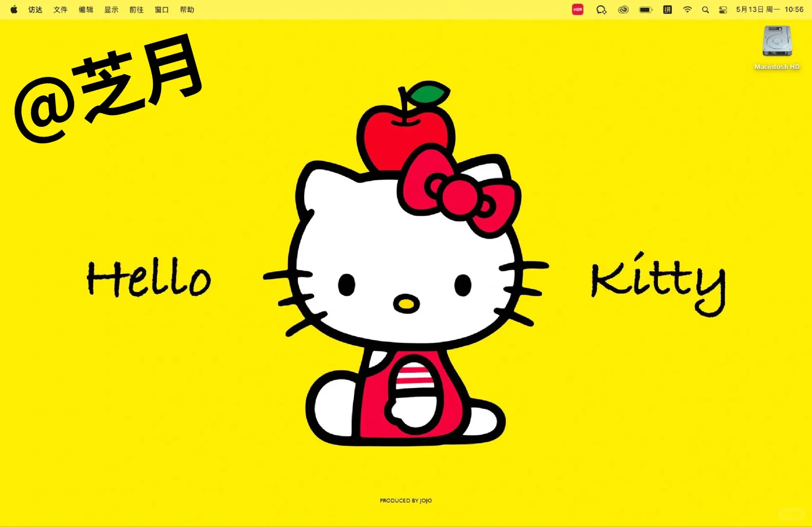The height and width of the screenshot is (527, 812).
Task: Show battery status in menu bar
Action: click(646, 10)
